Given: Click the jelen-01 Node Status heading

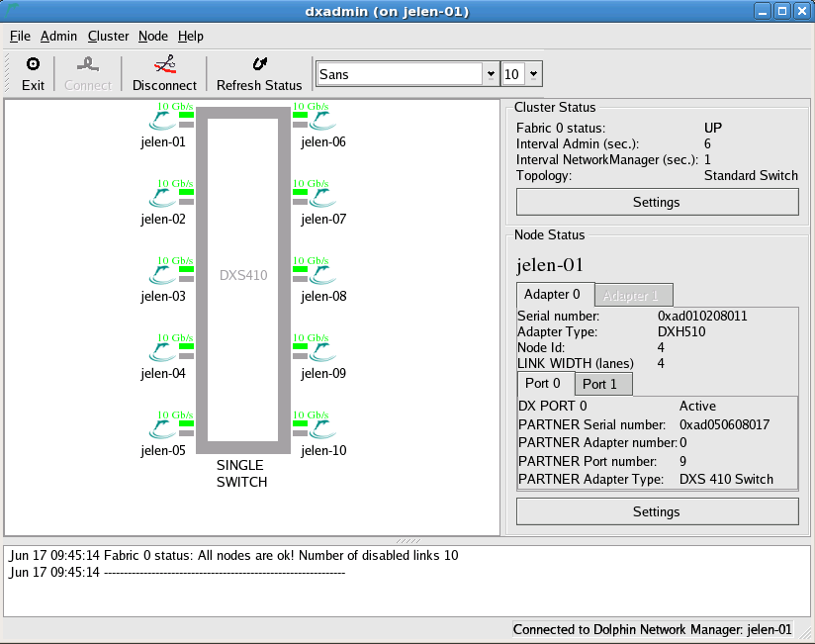Looking at the screenshot, I should click(x=549, y=265).
